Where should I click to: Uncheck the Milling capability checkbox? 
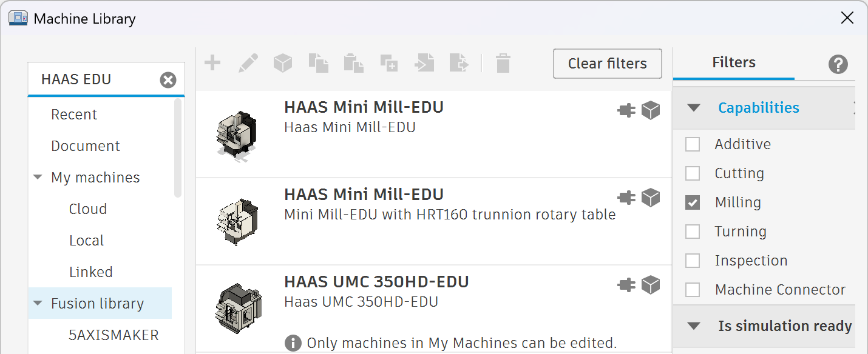click(693, 202)
